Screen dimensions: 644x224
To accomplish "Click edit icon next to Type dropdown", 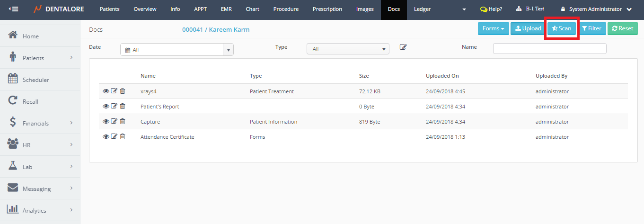I will pos(403,47).
